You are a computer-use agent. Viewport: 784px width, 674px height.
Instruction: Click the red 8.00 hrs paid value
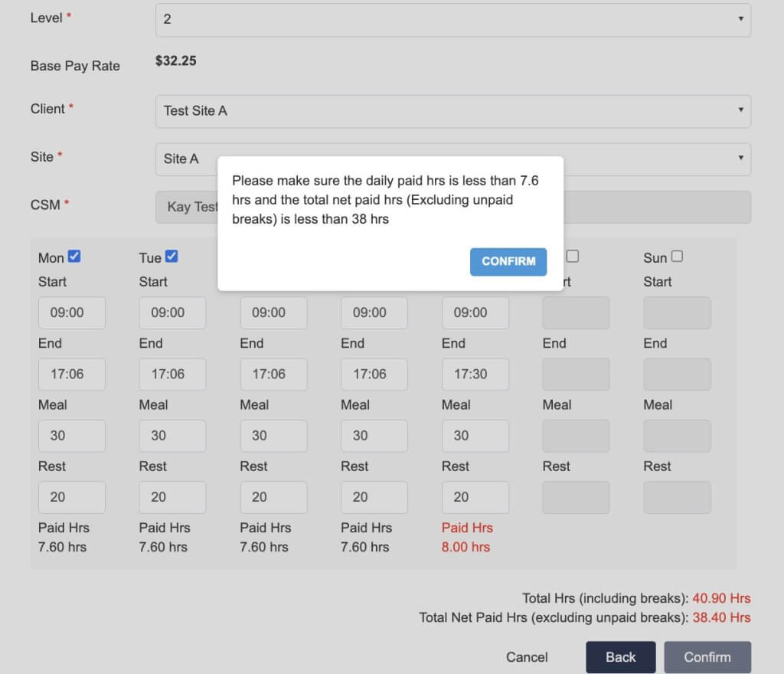pos(465,547)
